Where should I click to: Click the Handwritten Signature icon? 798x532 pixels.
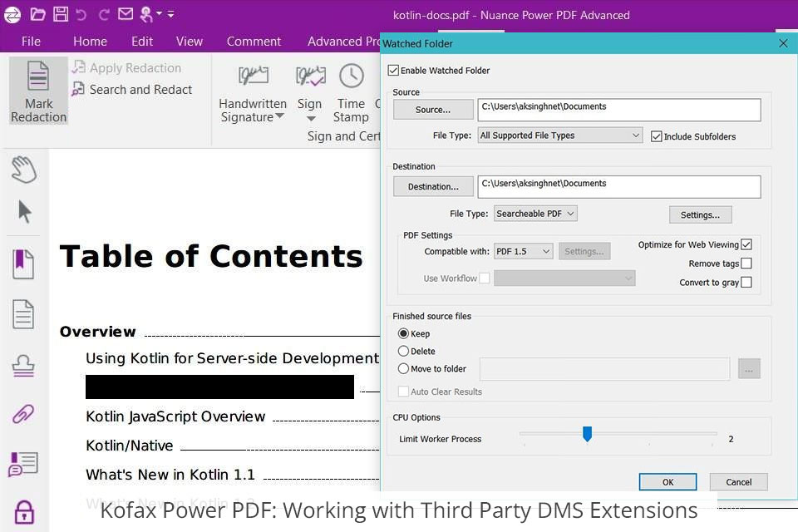(253, 76)
